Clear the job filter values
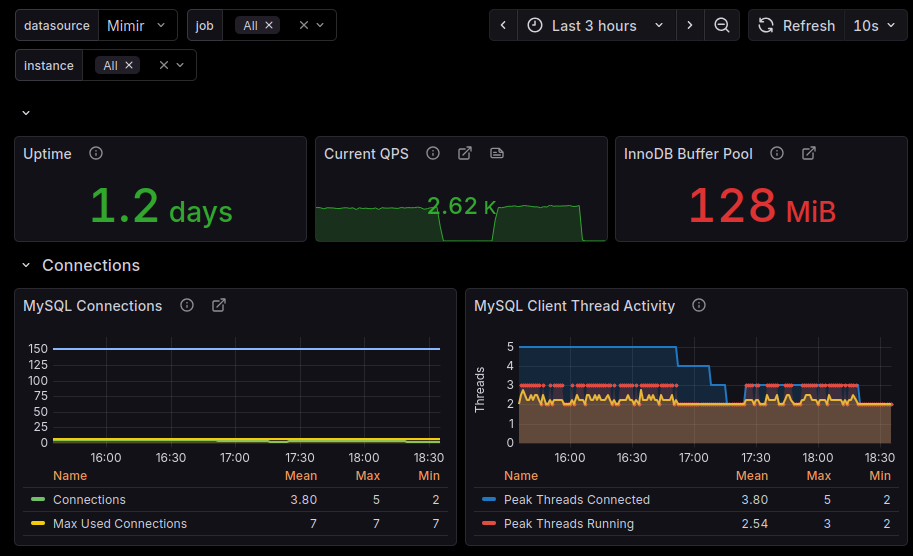This screenshot has width=913, height=556. tap(303, 25)
